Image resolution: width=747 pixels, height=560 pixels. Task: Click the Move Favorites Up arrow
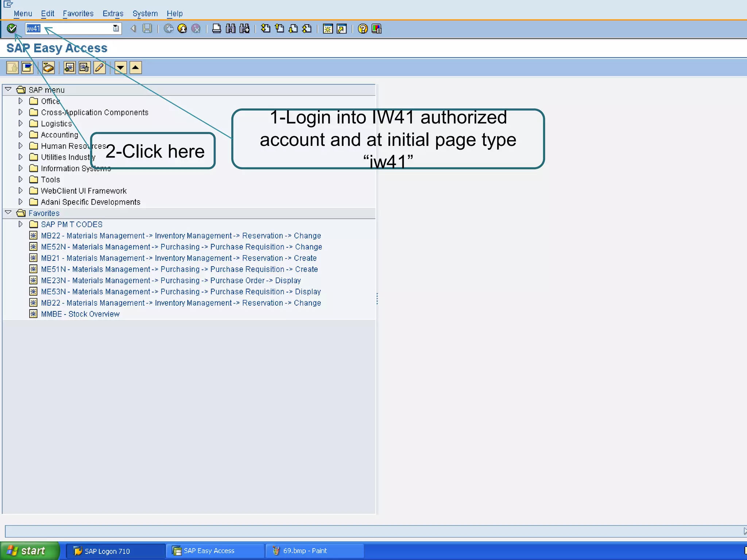[135, 67]
